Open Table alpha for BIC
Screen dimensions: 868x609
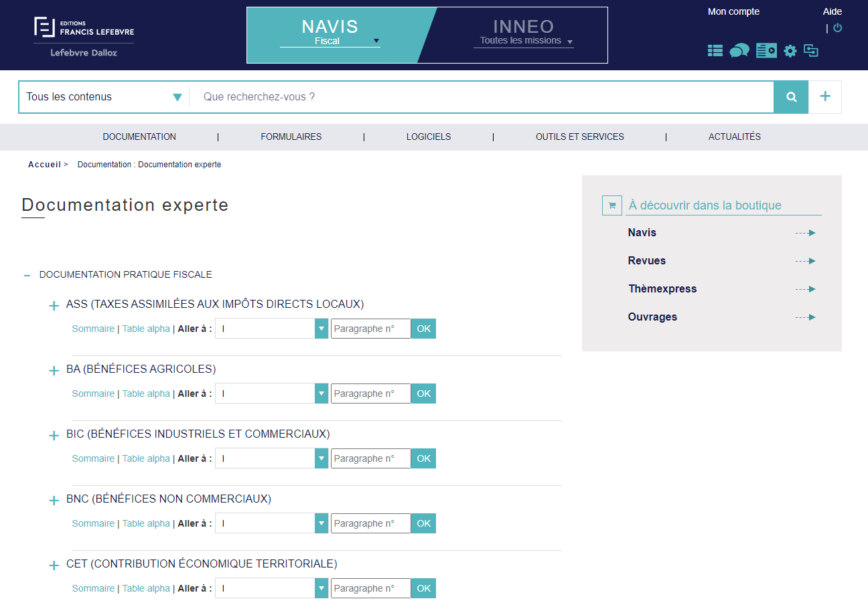pyautogui.click(x=146, y=458)
